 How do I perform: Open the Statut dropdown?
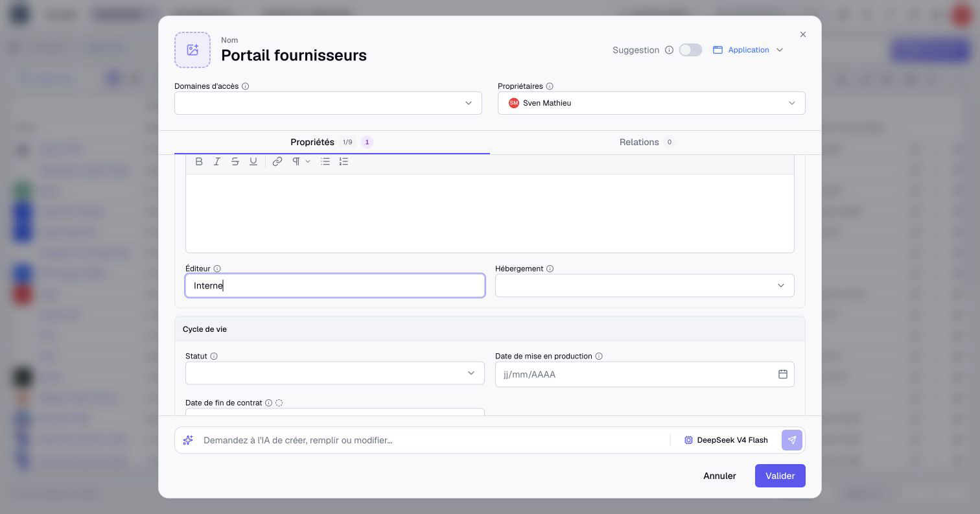point(335,373)
